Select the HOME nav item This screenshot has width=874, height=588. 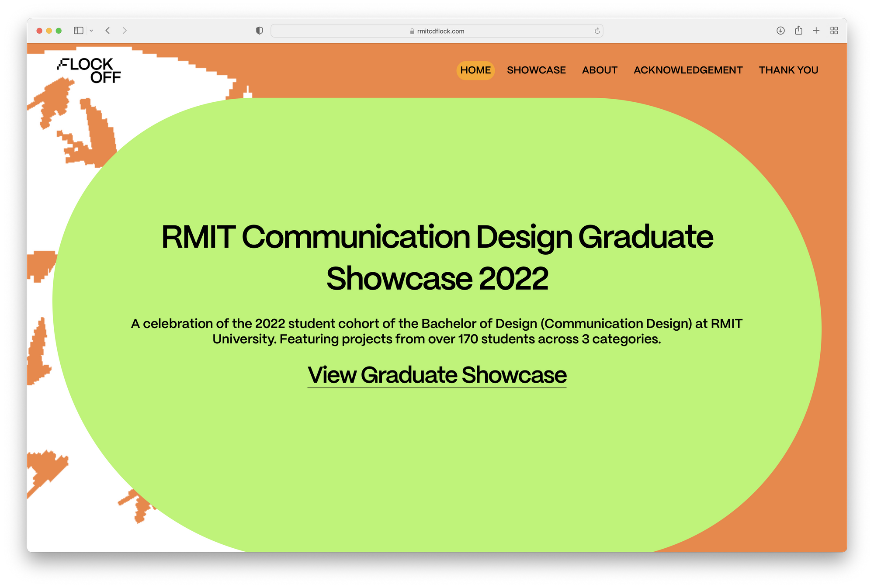475,70
